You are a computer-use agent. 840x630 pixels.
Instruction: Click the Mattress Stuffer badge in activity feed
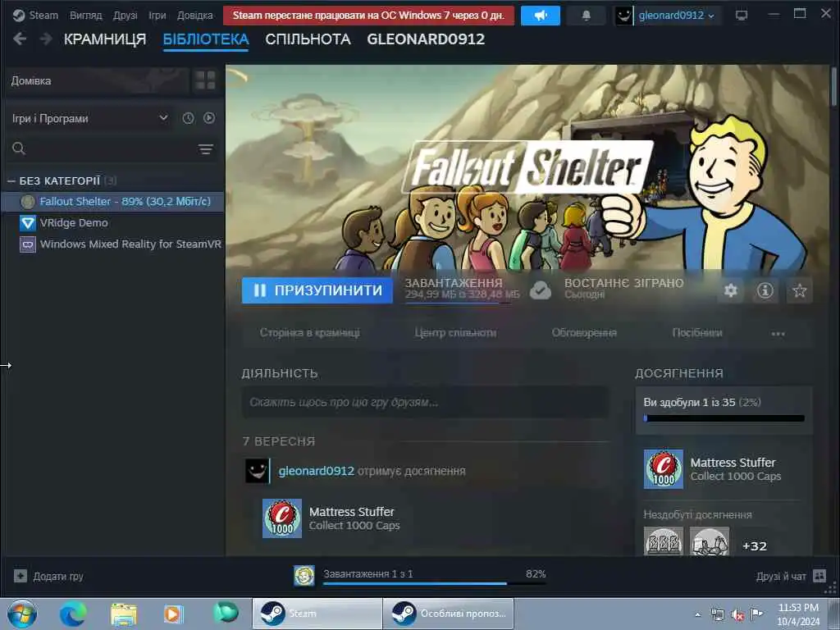tap(282, 518)
